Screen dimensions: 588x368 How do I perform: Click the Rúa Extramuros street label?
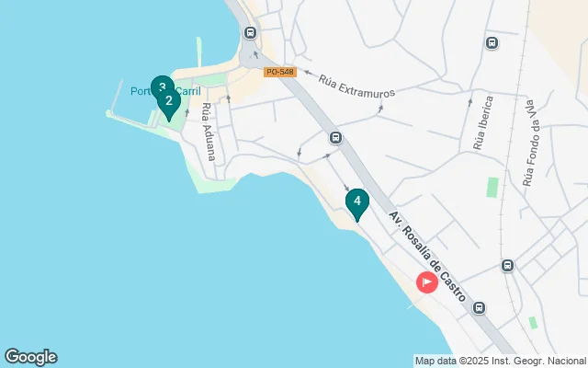tap(356, 86)
